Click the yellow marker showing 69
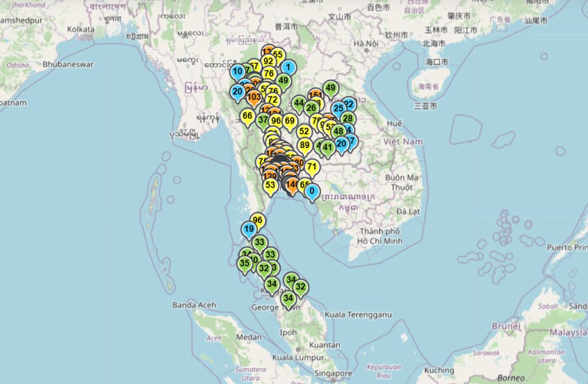The image size is (588, 384). click(x=289, y=121)
